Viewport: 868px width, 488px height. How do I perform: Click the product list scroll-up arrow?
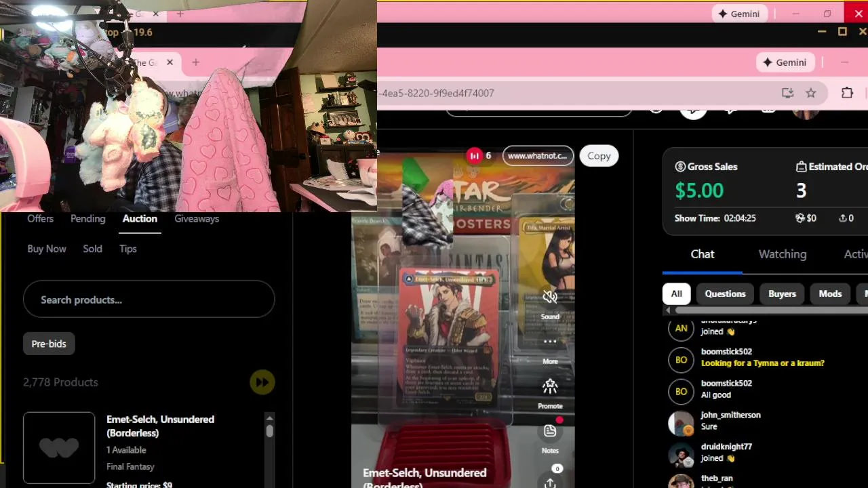270,418
